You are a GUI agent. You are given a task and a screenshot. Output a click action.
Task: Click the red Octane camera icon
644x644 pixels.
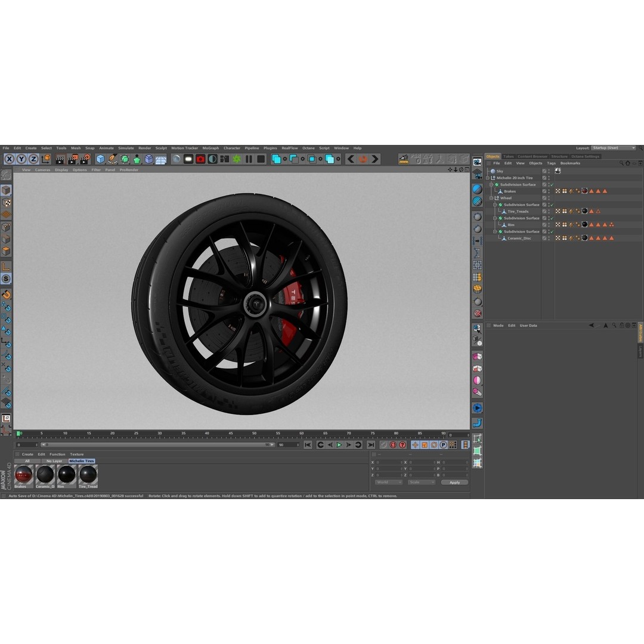(200, 159)
